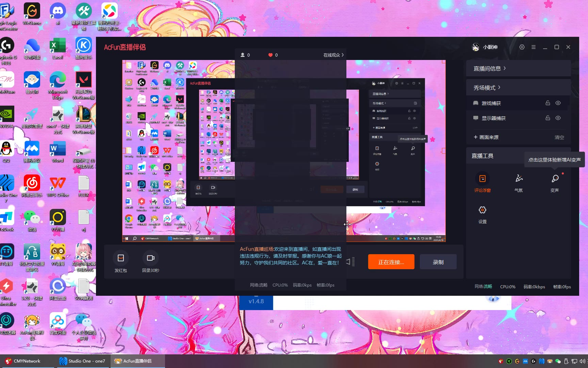Open QQ desktop shortcut
This screenshot has height=368, width=588.
click(6, 152)
